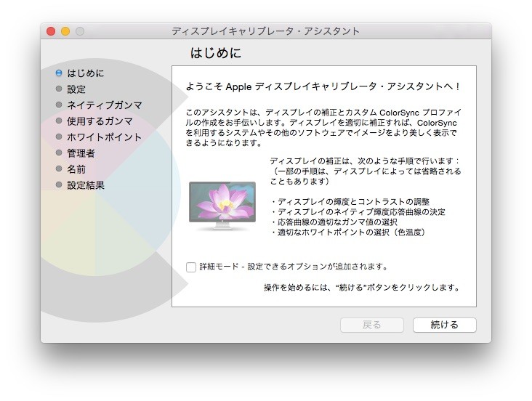
Task: Click the instruction text 操作を始めるには
Action: 362,288
